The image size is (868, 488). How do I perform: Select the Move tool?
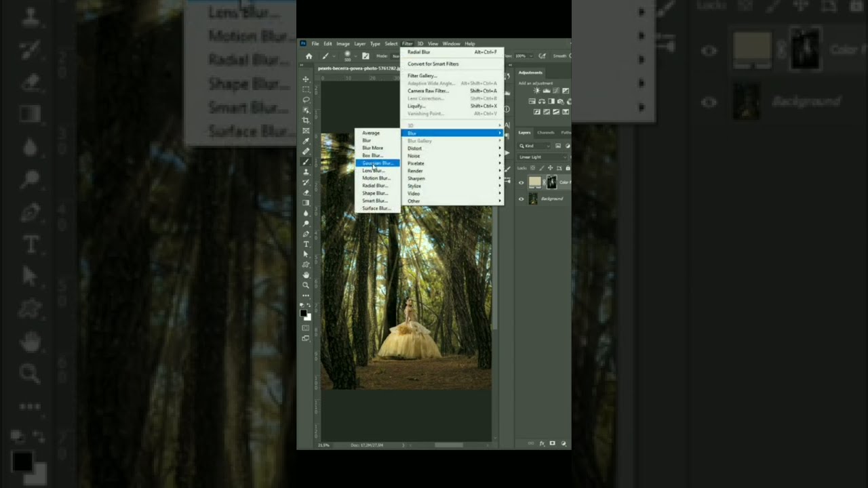[306, 79]
